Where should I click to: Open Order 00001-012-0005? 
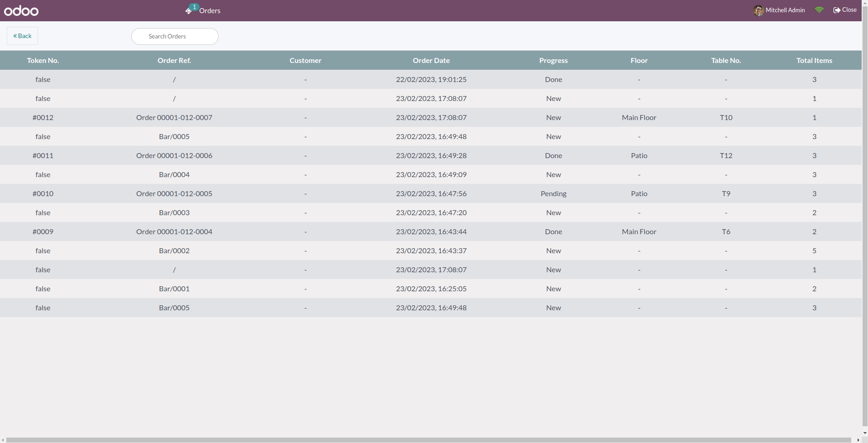[x=174, y=193]
